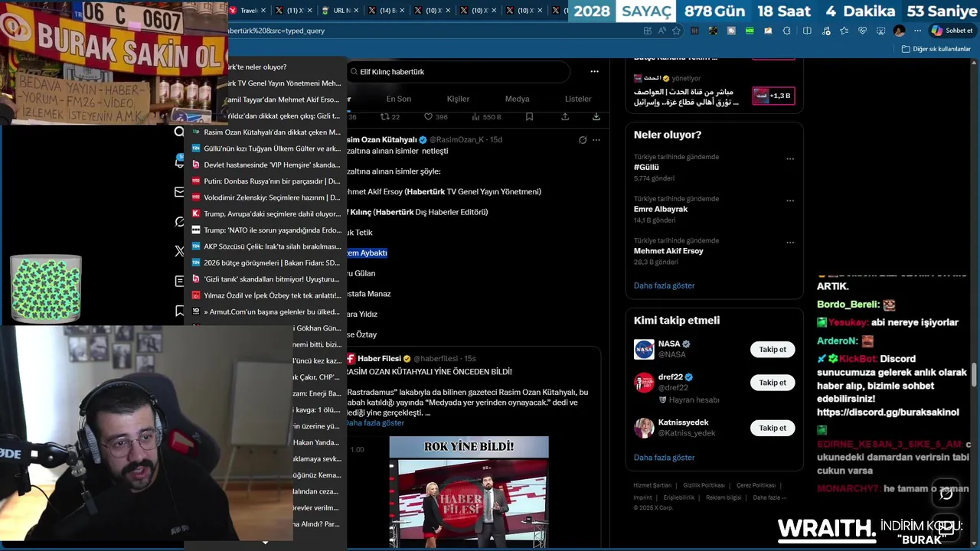Close the Travel browser tab
The width and height of the screenshot is (980, 551).
click(x=263, y=11)
